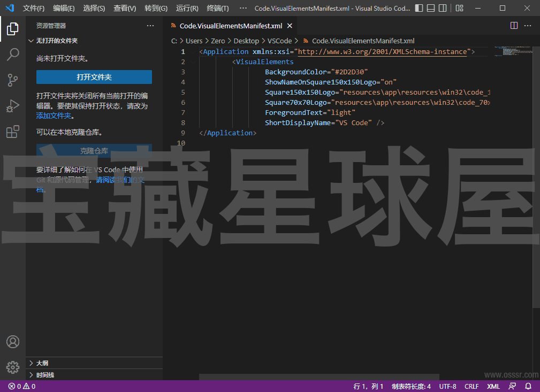Screen dimensions: 540x392
Task: Select the Code.VisualElementsManifest.xml editor tab
Action: pyautogui.click(x=231, y=26)
